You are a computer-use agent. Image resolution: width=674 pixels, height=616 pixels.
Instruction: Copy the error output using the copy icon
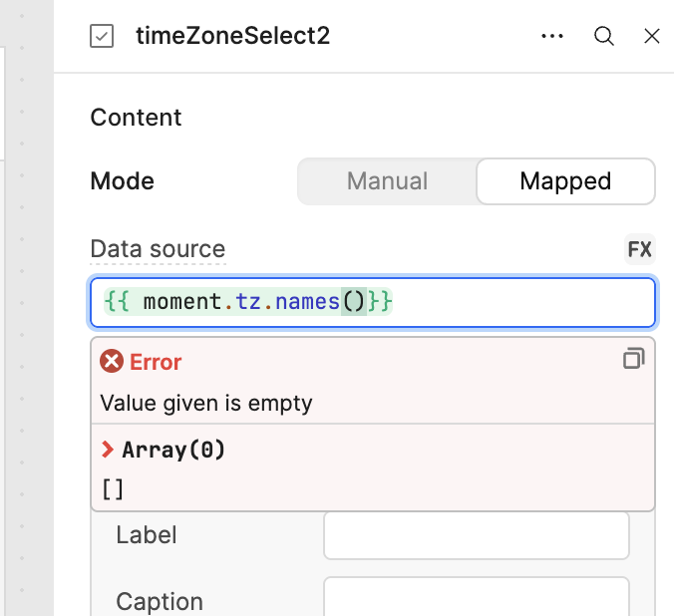pos(633,358)
